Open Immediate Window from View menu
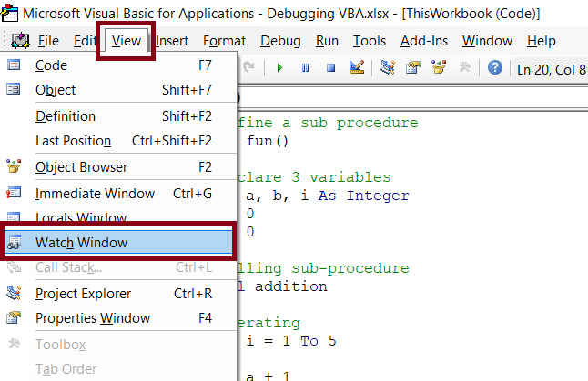 point(120,194)
